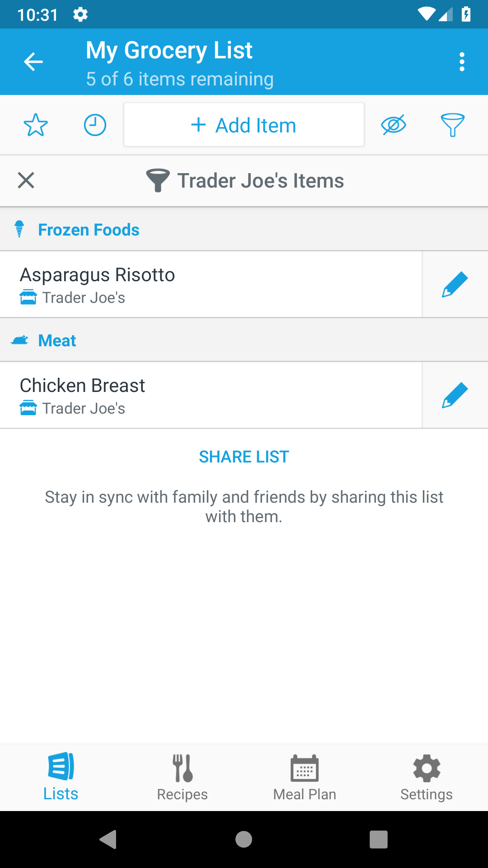Tap the SHARE LIST link

pos(244,457)
